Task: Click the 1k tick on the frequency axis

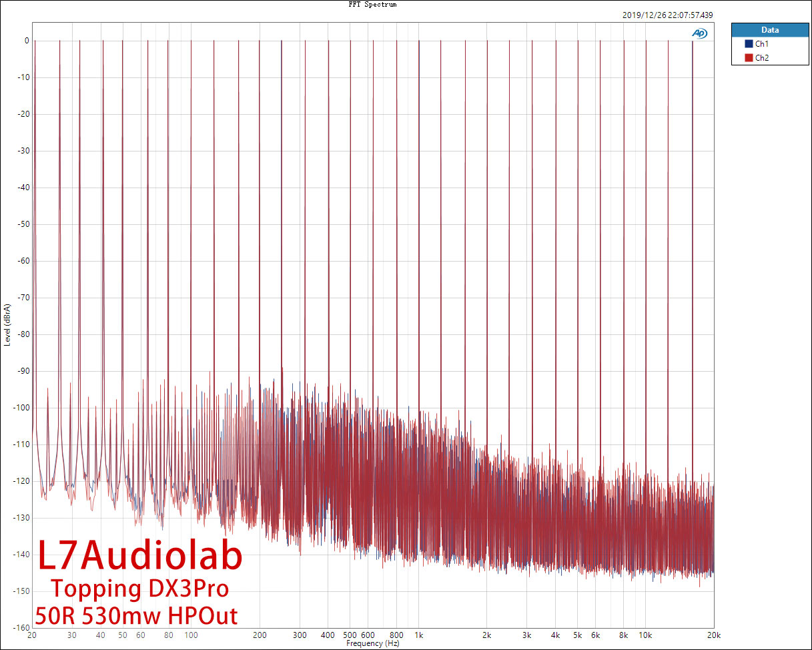Action: click(419, 635)
